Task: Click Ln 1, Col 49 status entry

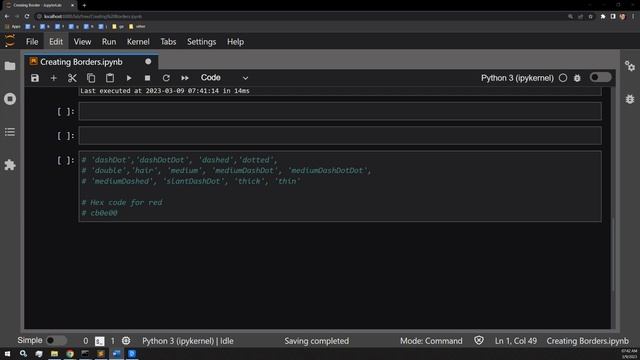Action: 516,341
